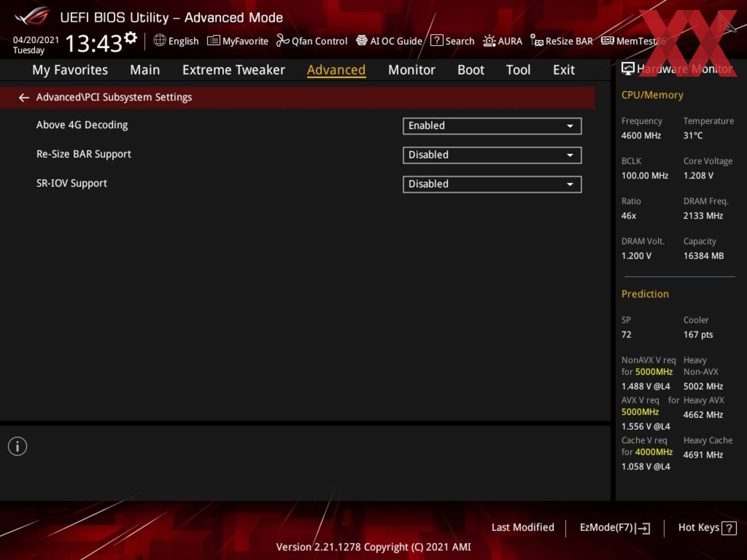Open the Qfan Control fan icon

coord(282,41)
